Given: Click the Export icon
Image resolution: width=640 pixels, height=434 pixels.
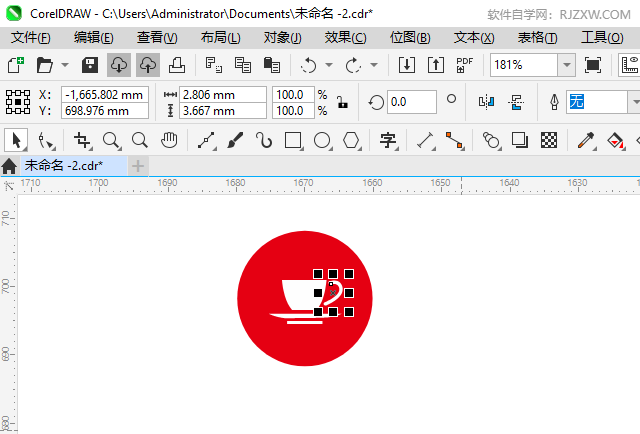Looking at the screenshot, I should click(x=436, y=65).
